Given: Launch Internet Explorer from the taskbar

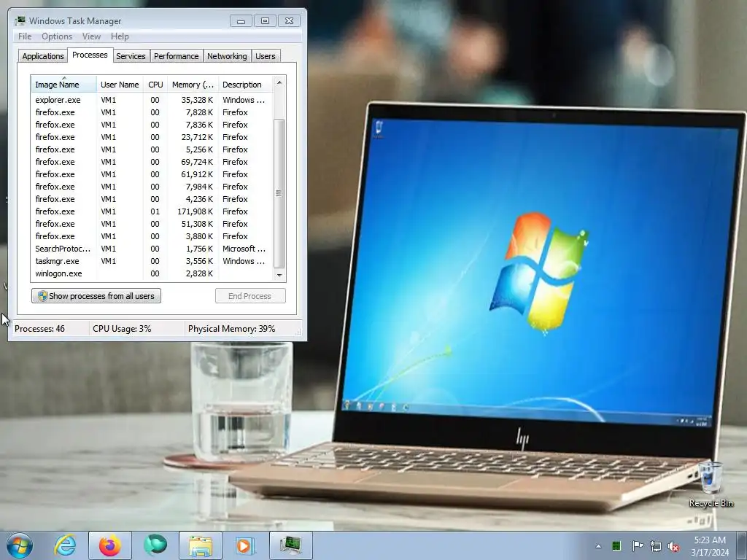Looking at the screenshot, I should coord(65,545).
